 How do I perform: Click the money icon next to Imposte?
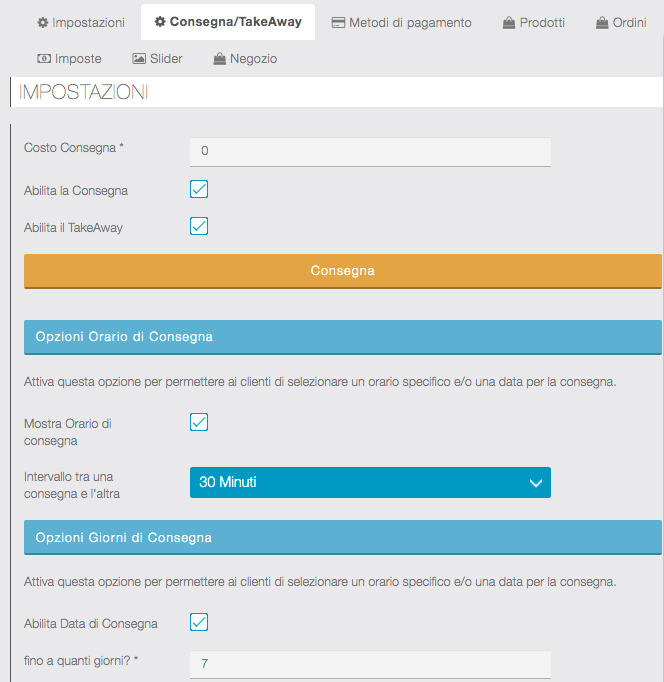(x=44, y=59)
